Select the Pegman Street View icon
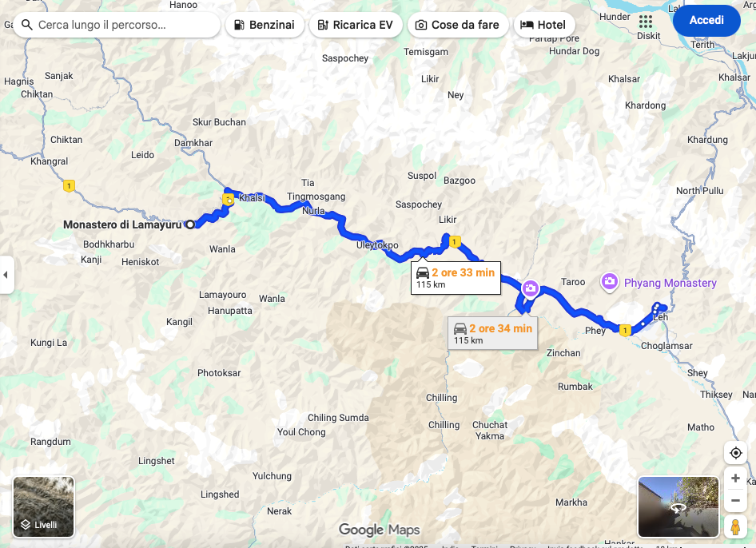Image resolution: width=756 pixels, height=548 pixels. coord(735,526)
